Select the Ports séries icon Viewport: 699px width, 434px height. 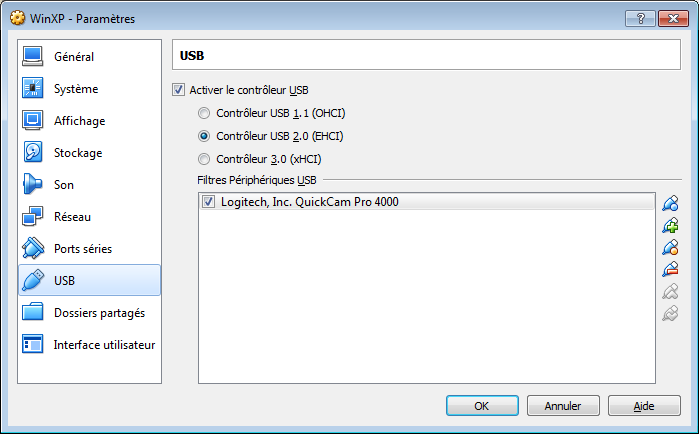pyautogui.click(x=33, y=249)
